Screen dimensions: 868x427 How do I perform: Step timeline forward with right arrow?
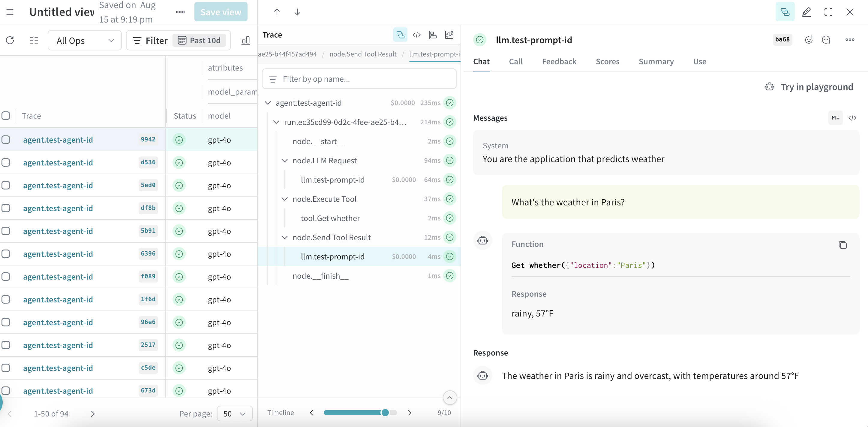[x=410, y=413]
